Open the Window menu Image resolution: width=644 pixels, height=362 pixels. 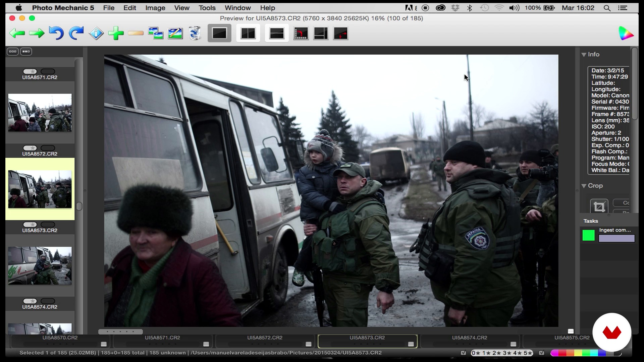click(237, 8)
